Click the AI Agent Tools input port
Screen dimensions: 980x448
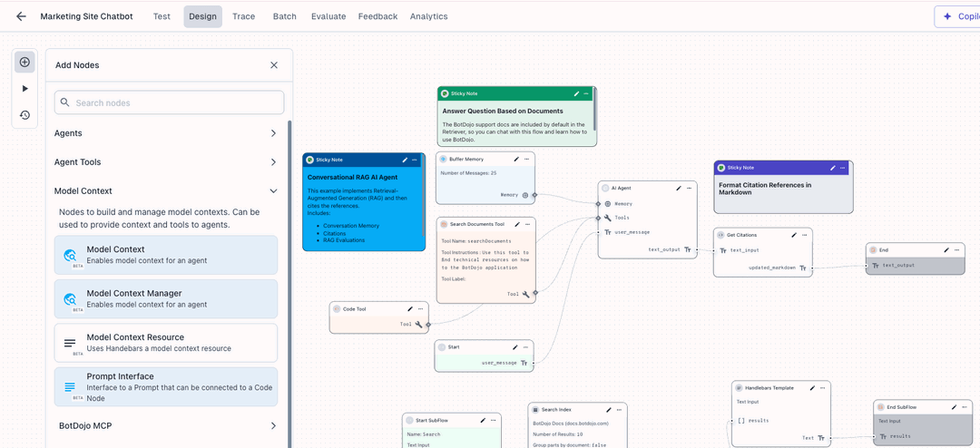[598, 218]
